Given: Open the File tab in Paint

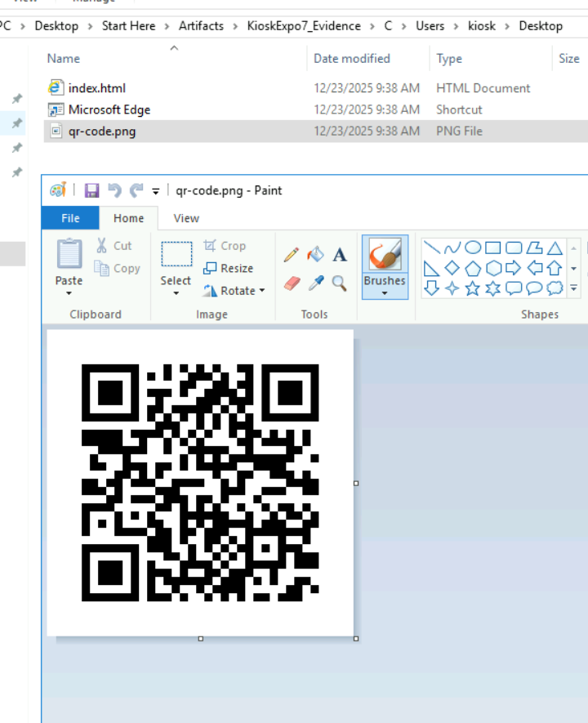Looking at the screenshot, I should (x=70, y=218).
